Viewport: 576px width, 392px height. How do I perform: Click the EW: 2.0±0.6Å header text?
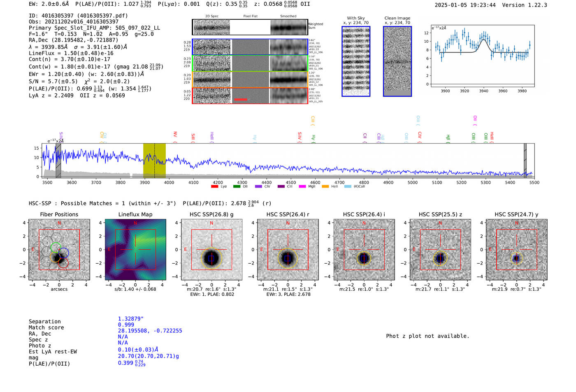49,4
